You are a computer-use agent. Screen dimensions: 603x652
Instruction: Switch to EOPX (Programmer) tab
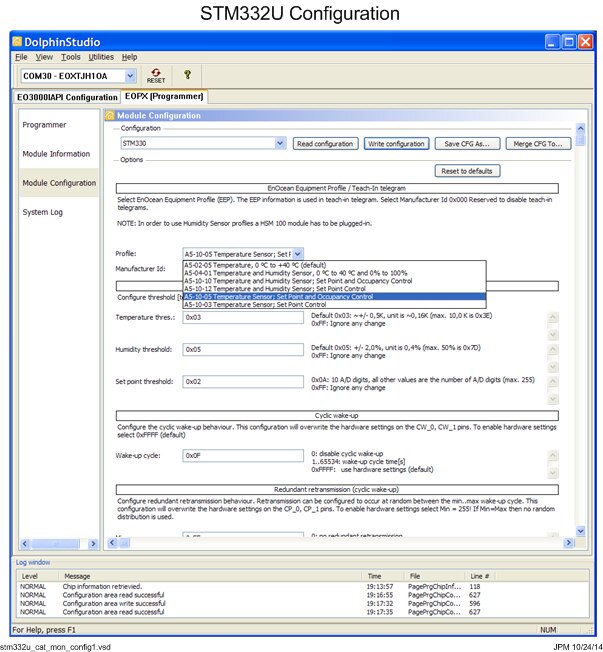(164, 96)
